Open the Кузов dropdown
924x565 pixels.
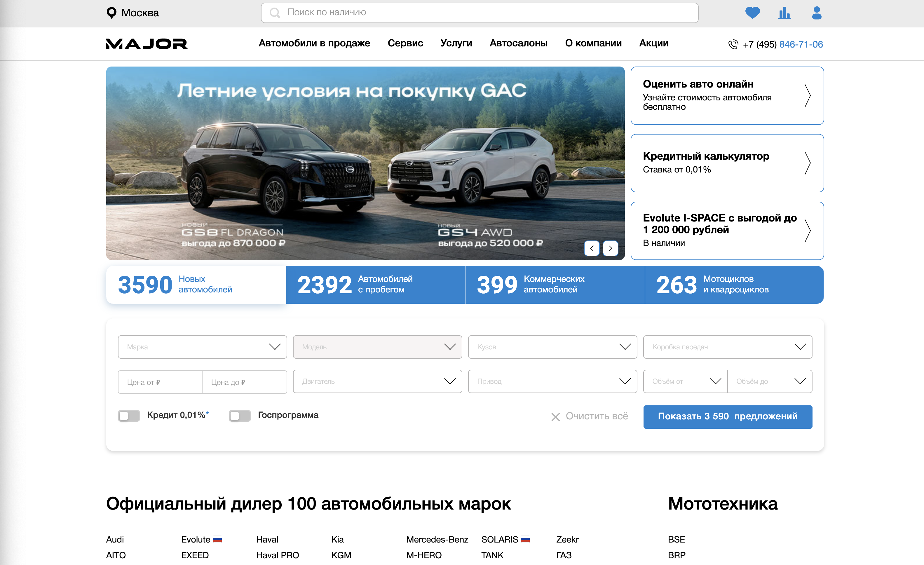(552, 347)
